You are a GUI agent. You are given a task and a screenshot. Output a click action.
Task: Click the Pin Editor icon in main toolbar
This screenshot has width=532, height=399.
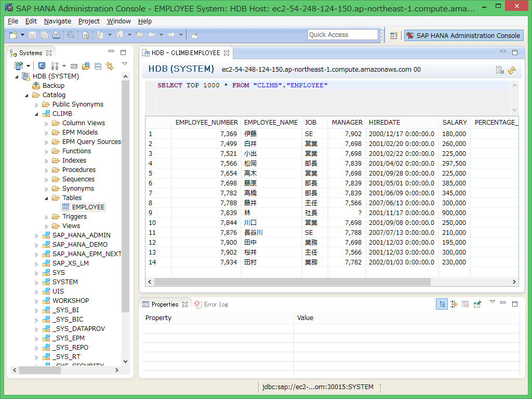click(195, 35)
